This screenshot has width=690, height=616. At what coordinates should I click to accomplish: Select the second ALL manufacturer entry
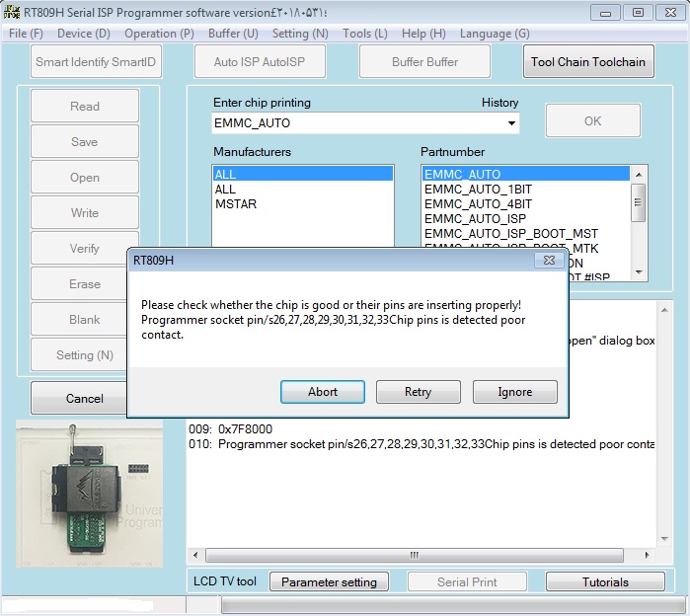click(x=303, y=190)
